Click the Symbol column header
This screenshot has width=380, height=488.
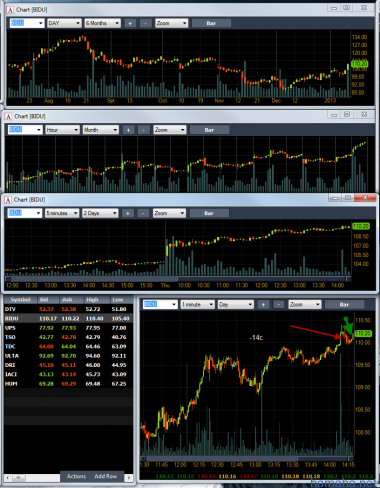pyautogui.click(x=20, y=299)
